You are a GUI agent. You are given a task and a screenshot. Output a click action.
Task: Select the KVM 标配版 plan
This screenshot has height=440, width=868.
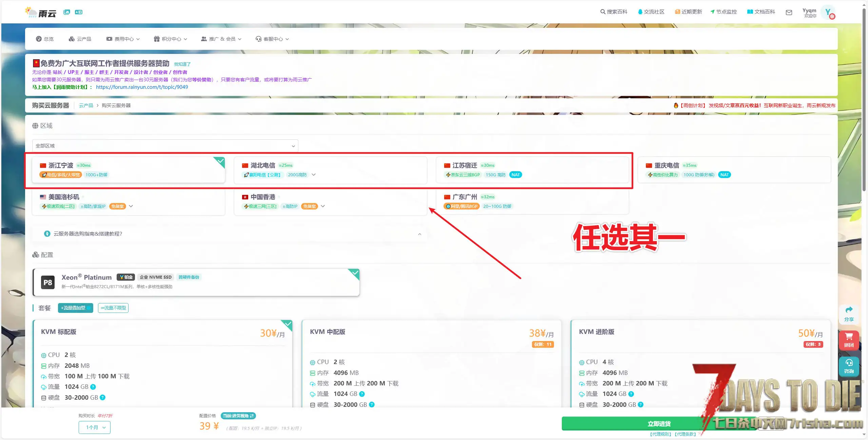(162, 363)
